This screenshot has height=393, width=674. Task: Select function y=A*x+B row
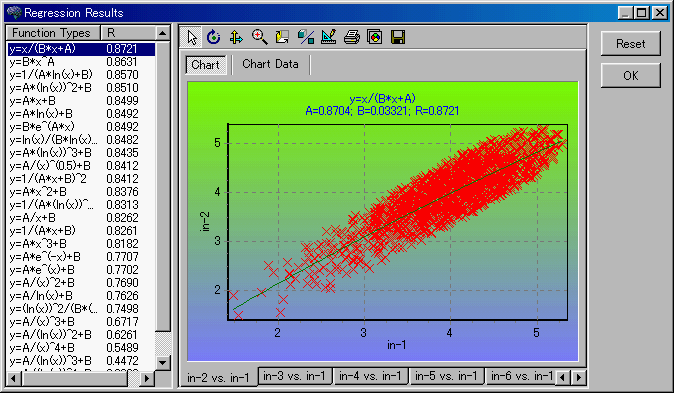81,101
